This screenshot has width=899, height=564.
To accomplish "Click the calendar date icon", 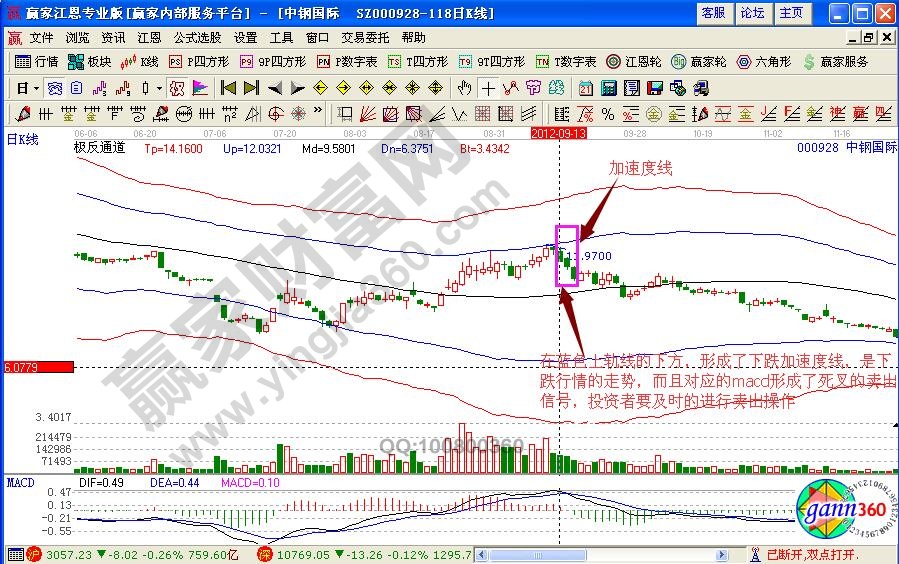I will tap(585, 87).
